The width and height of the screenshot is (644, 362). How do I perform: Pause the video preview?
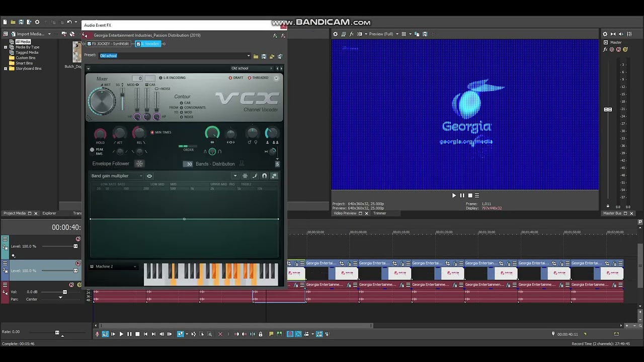pos(462,196)
